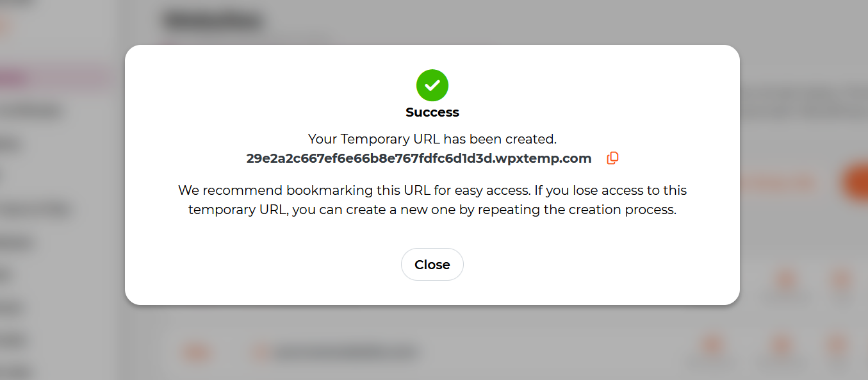Click the leftmost blurred action icon in the bottom row
The image size is (868, 380).
click(711, 346)
